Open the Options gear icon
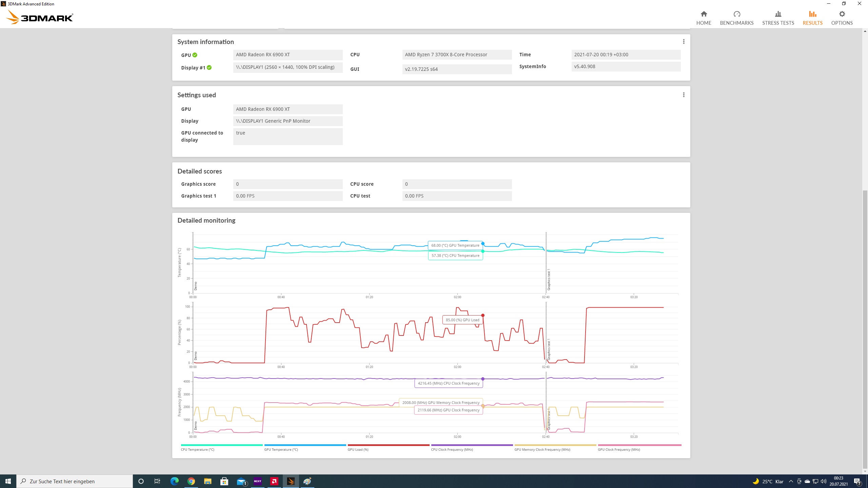This screenshot has height=488, width=868. pyautogui.click(x=842, y=14)
